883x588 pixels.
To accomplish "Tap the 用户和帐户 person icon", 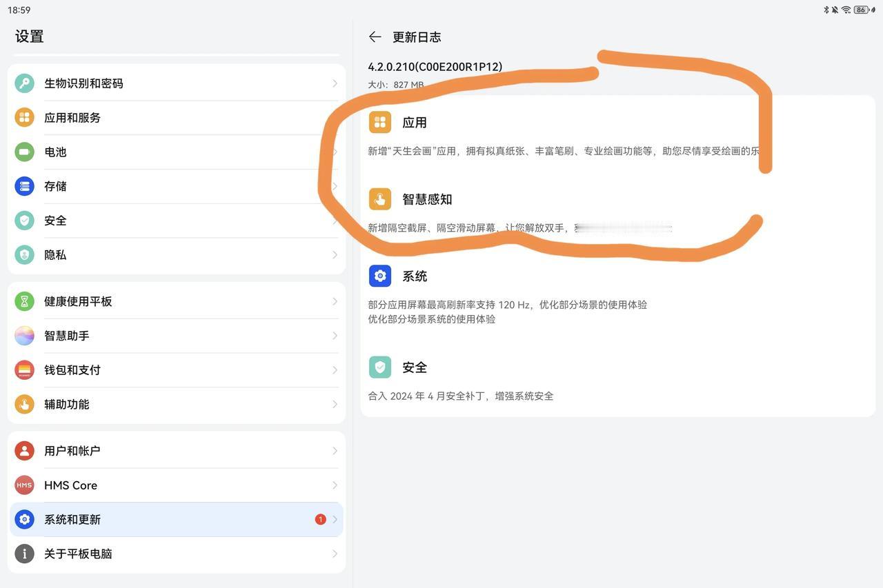I will [24, 451].
